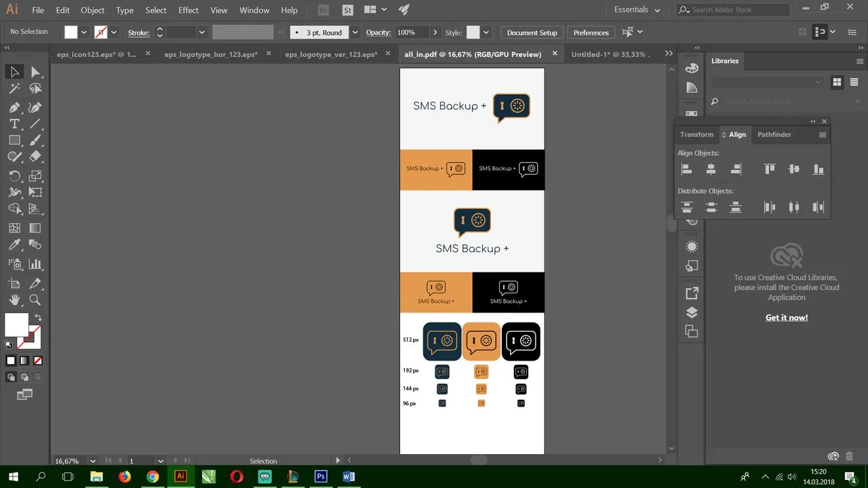The height and width of the screenshot is (488, 868).
Task: Select the Rectangle tool
Action: coord(14,140)
